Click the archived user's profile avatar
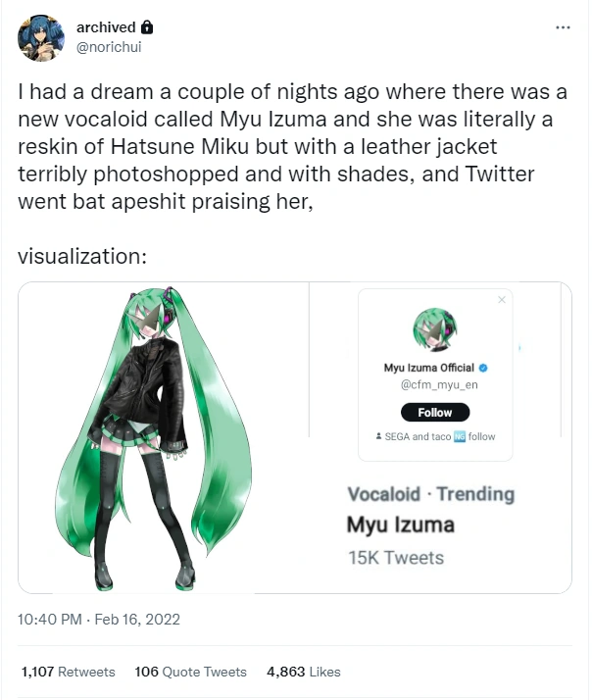This screenshot has width=592, height=700. 43,37
